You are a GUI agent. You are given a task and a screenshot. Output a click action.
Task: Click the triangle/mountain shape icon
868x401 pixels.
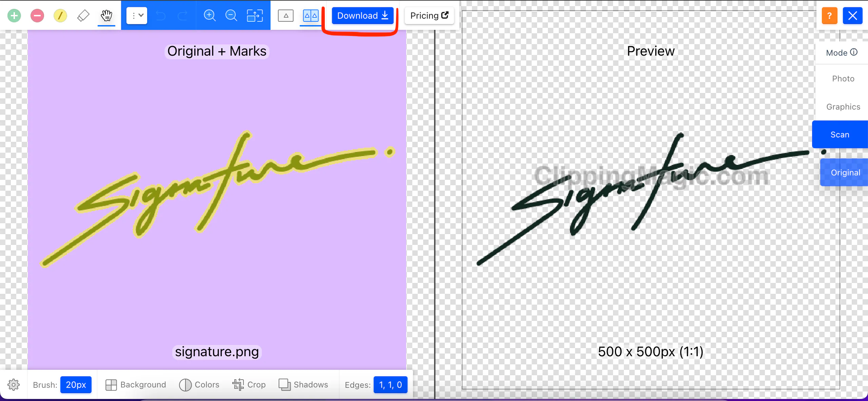pyautogui.click(x=285, y=16)
